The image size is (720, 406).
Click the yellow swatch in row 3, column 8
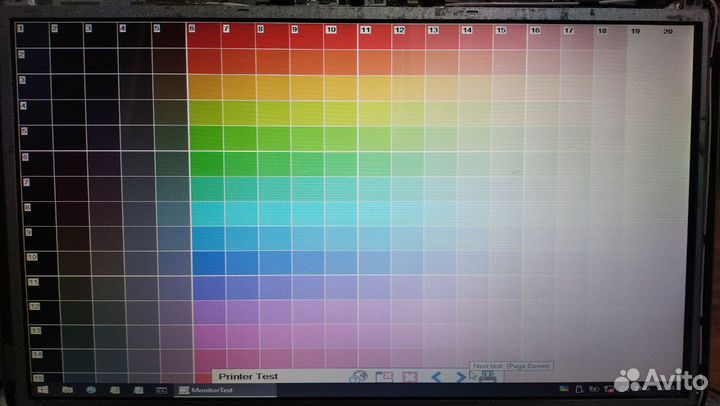coord(272,88)
